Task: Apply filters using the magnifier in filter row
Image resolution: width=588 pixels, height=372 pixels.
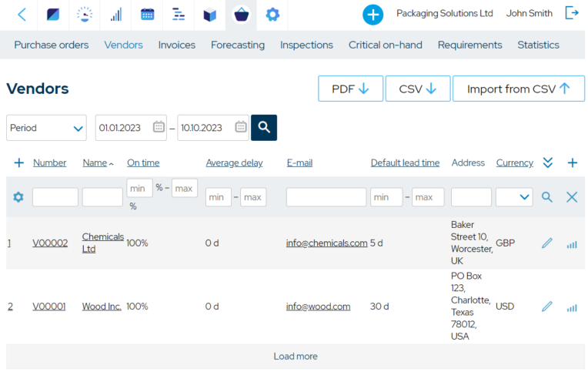Action: pyautogui.click(x=547, y=197)
